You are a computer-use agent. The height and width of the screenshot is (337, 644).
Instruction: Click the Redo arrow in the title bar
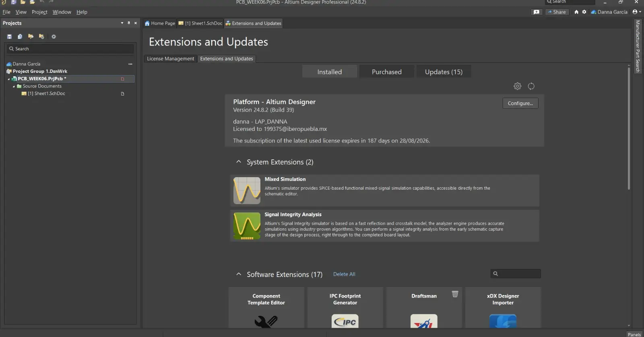[51, 2]
